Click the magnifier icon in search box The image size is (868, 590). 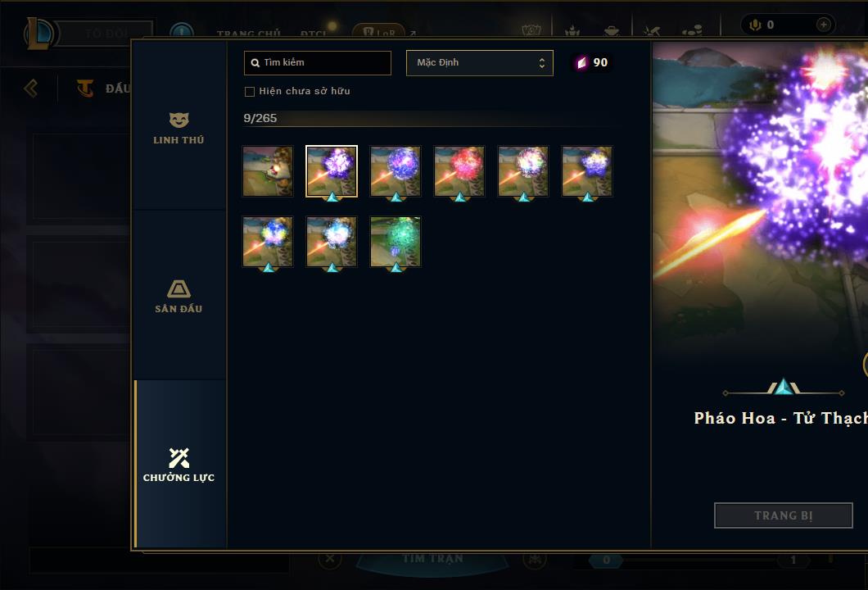click(255, 63)
